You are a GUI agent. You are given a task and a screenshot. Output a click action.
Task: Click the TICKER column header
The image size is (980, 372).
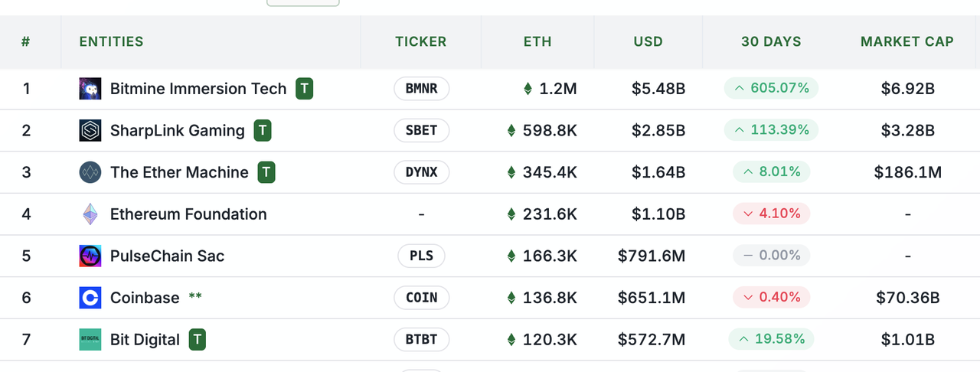coord(420,42)
